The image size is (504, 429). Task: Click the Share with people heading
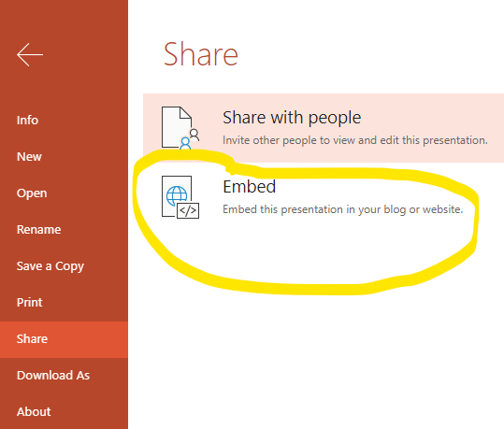[292, 118]
